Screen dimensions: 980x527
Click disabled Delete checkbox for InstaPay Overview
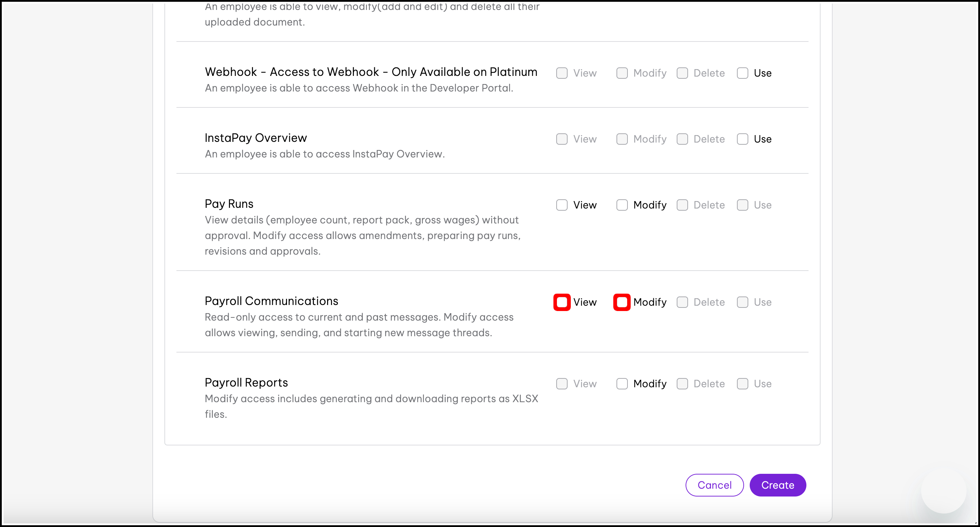(682, 139)
